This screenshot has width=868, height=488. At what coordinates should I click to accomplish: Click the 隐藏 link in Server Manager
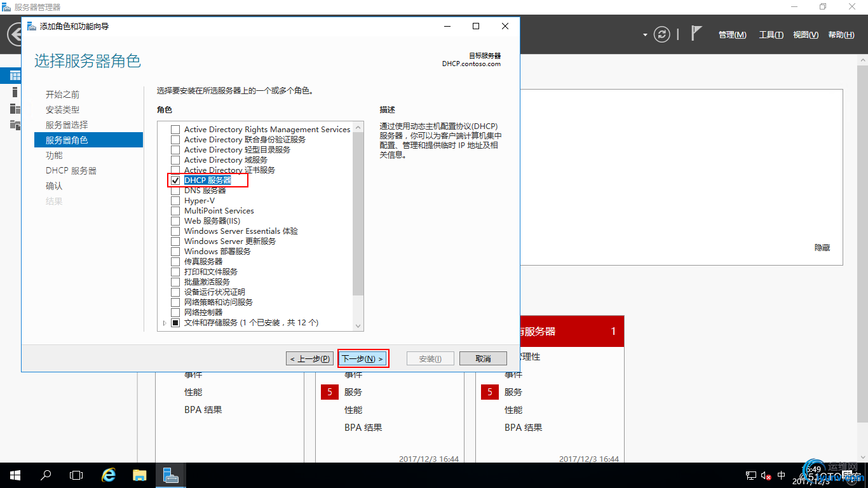click(x=822, y=248)
